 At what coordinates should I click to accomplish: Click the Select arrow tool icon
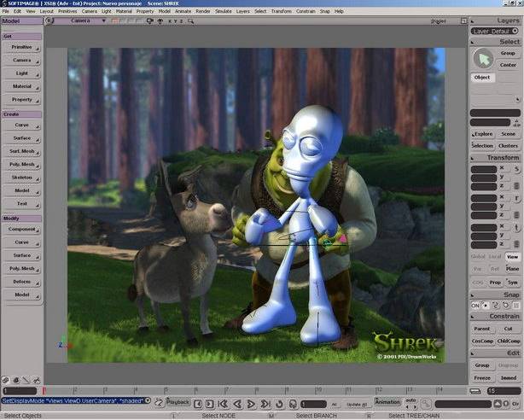click(x=483, y=59)
